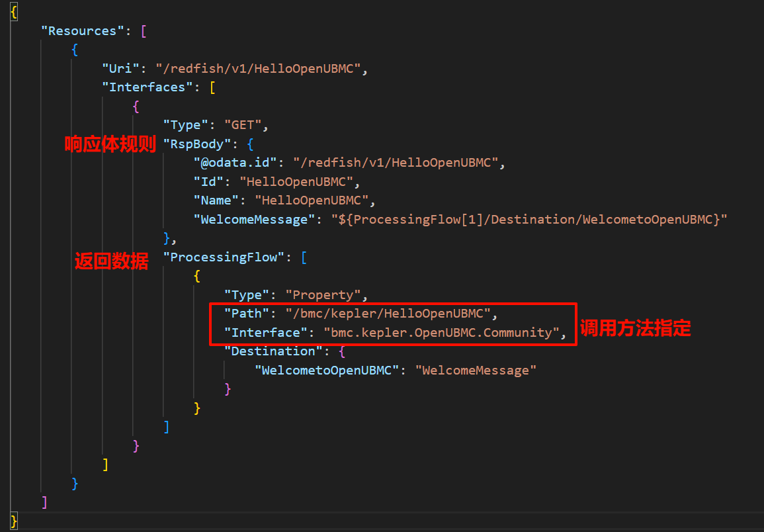
Task: Click the ${ProcessingFlow[1]...} template string value
Action: 529,219
